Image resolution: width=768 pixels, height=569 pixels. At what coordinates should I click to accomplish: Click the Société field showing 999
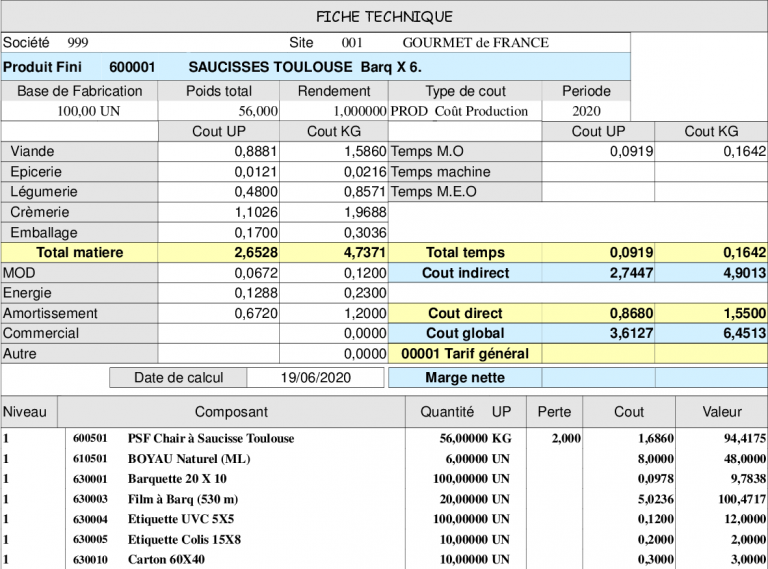click(x=78, y=43)
